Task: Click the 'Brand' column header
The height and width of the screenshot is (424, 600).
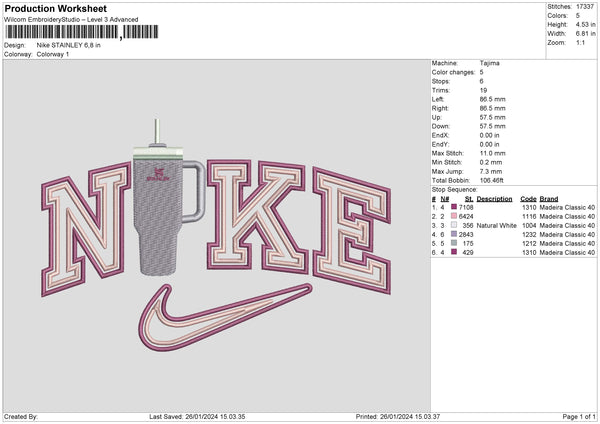Action: pyautogui.click(x=549, y=199)
